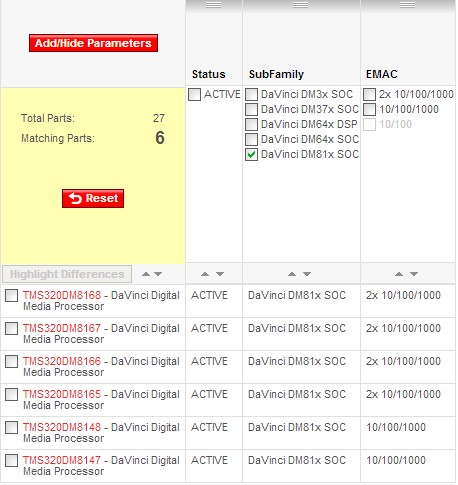The height and width of the screenshot is (485, 458).
Task: Select the TMS320DM8167 row checkbox
Action: (x=11, y=328)
